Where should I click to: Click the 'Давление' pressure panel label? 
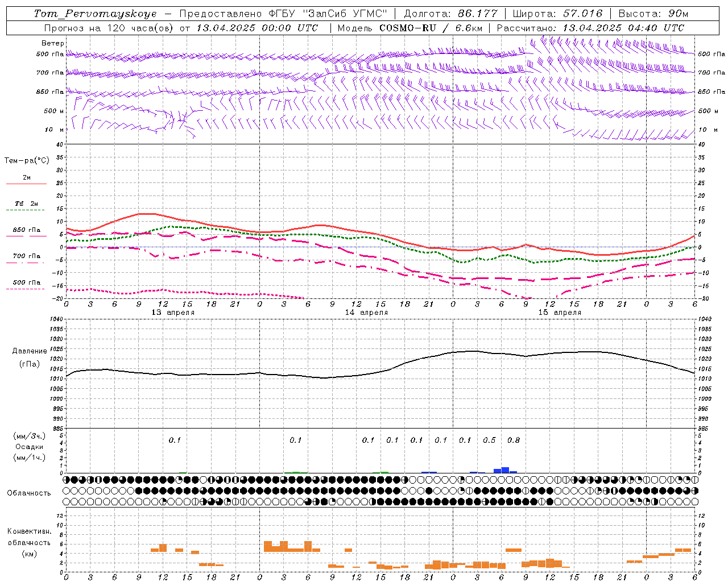30,351
